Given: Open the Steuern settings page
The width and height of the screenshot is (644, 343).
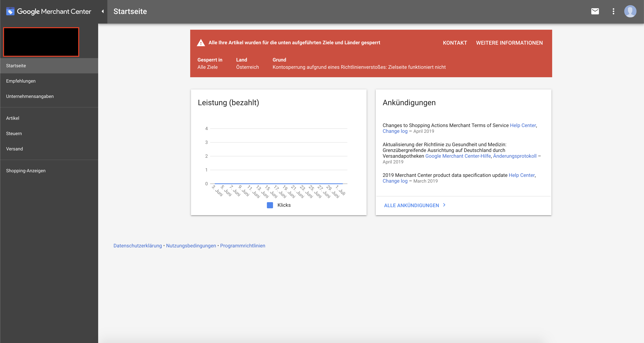Looking at the screenshot, I should tap(14, 134).
